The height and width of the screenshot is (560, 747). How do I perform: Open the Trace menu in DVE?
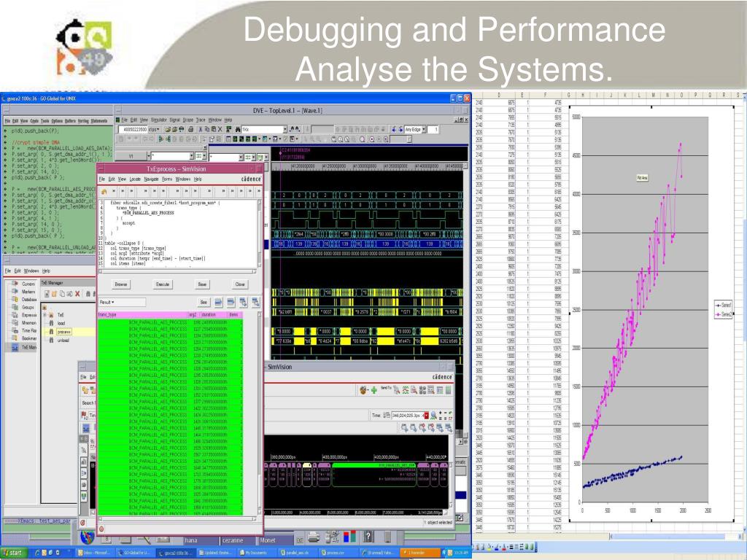201,120
